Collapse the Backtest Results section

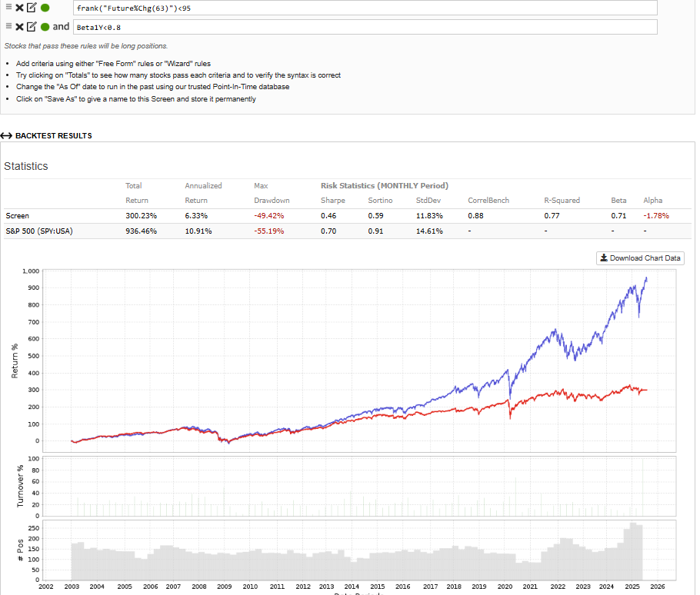(x=53, y=136)
